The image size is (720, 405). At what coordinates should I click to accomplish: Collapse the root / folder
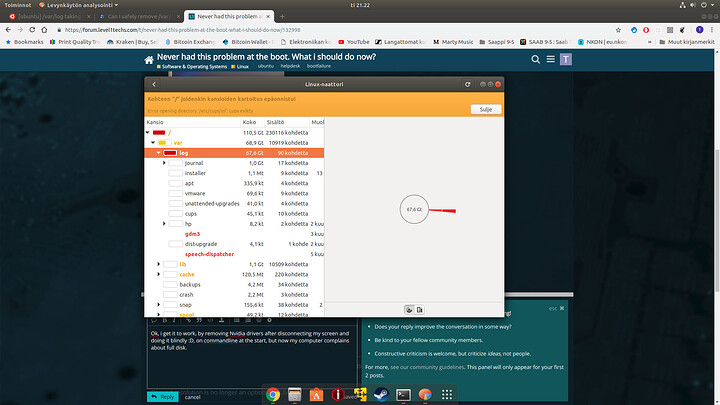coord(148,133)
